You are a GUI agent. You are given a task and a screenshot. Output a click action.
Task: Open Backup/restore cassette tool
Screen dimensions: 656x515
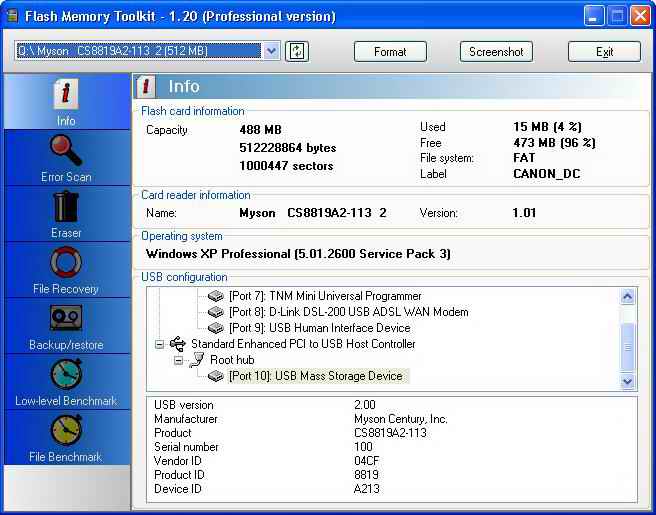[66, 326]
